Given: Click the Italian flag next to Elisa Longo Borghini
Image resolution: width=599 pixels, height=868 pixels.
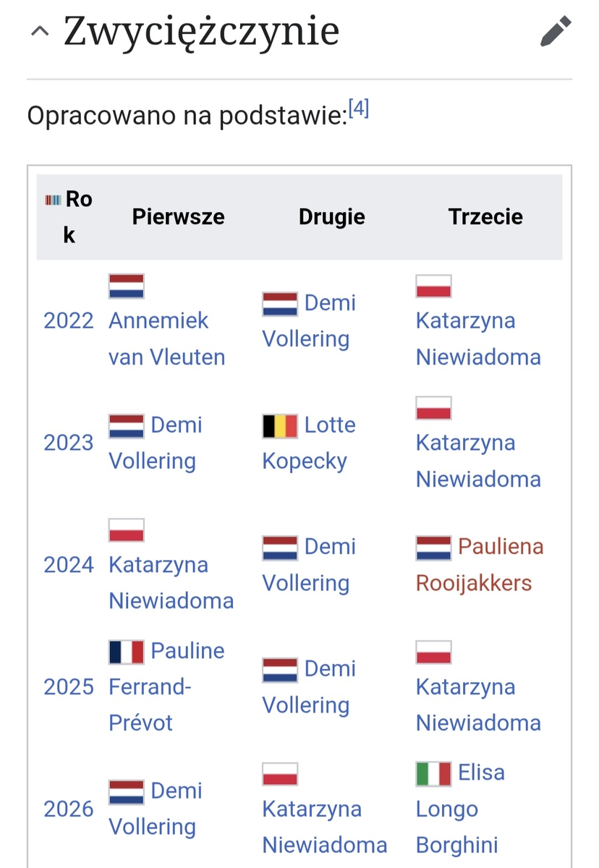Looking at the screenshot, I should point(433,774).
